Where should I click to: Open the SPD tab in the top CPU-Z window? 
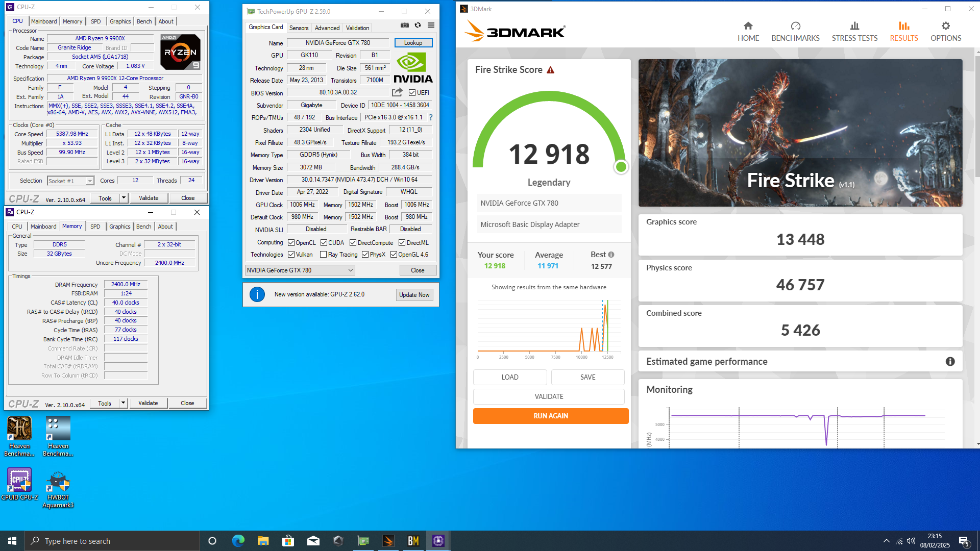click(x=96, y=21)
